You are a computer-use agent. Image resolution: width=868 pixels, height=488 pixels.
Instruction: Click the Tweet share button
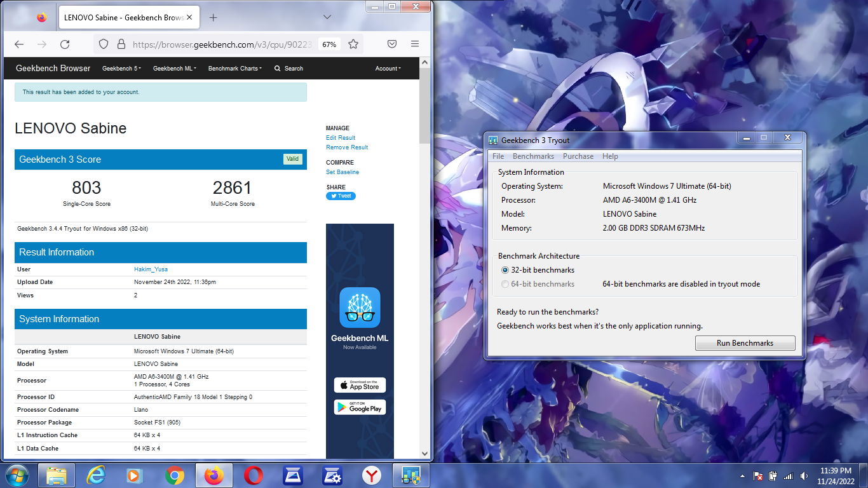341,196
